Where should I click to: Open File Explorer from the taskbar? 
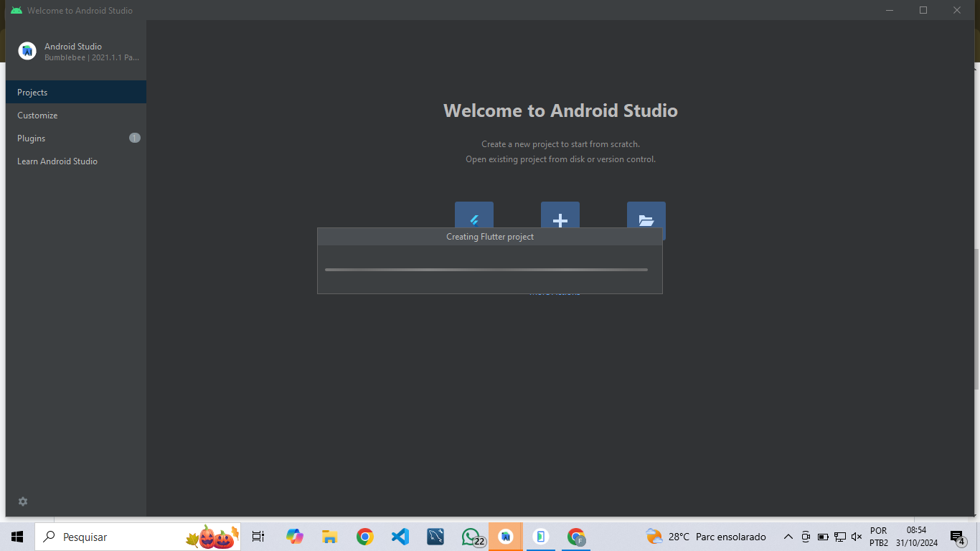point(330,537)
